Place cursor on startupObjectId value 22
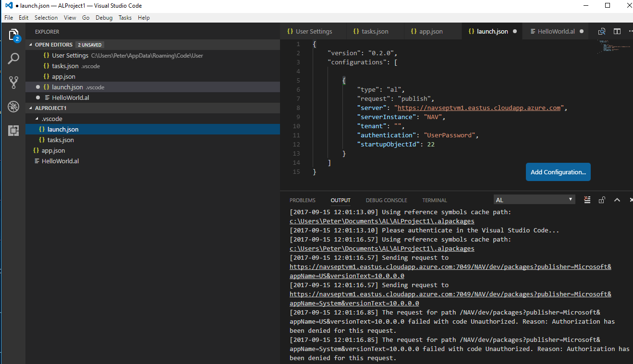633x364 pixels. (x=431, y=145)
